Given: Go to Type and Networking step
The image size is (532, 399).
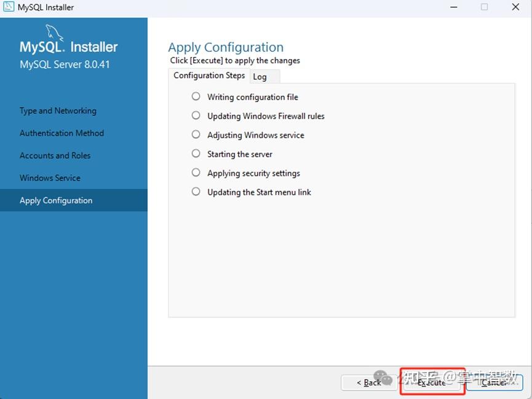Looking at the screenshot, I should [x=58, y=111].
